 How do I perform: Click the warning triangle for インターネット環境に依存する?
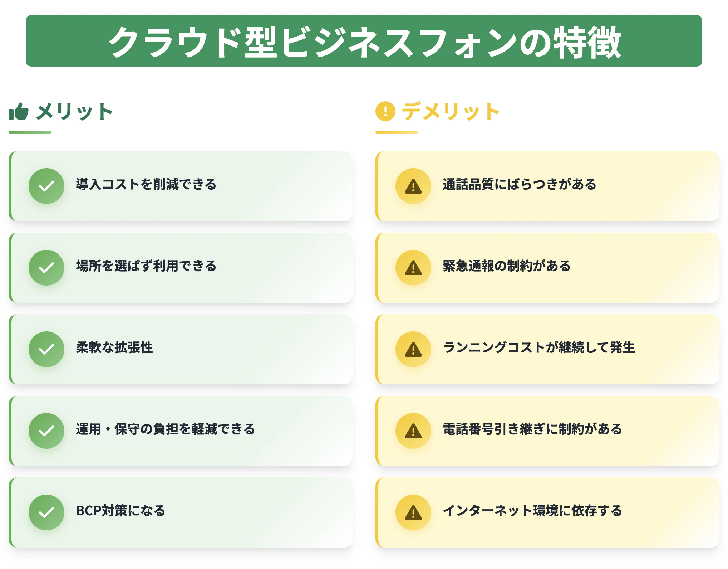[x=413, y=512]
